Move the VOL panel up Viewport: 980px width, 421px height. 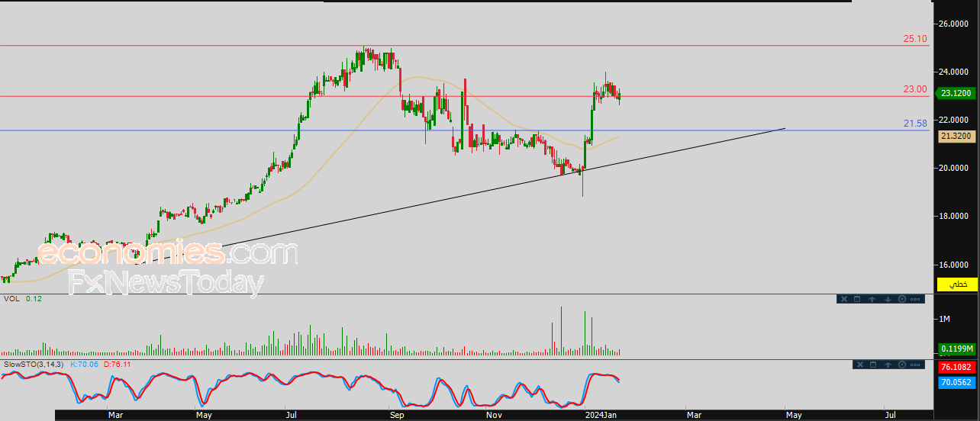point(872,299)
